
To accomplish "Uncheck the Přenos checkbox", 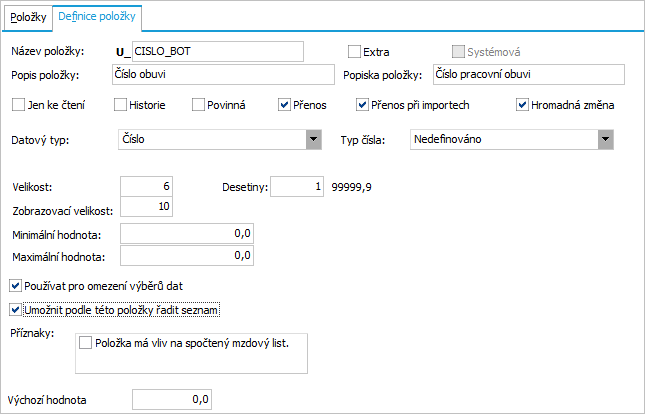I will [x=285, y=104].
